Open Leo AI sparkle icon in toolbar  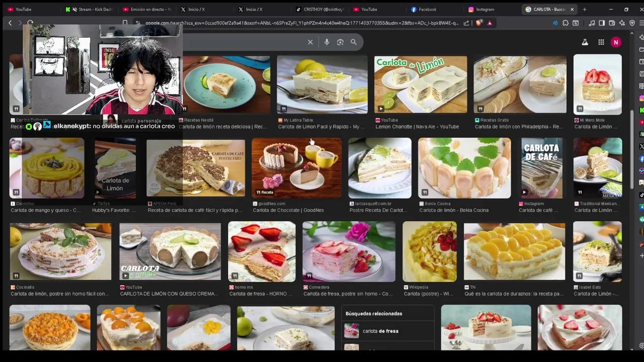622,23
